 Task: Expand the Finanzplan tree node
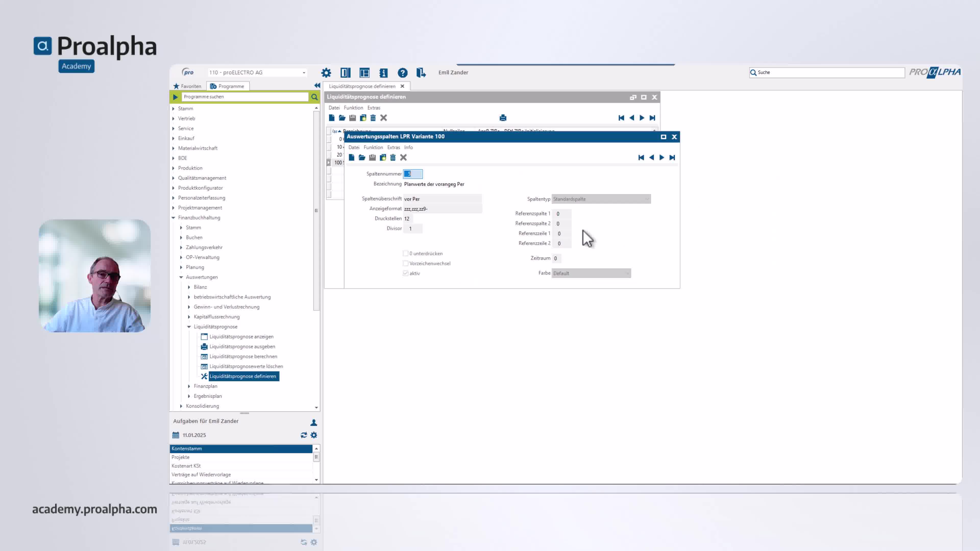pos(189,386)
